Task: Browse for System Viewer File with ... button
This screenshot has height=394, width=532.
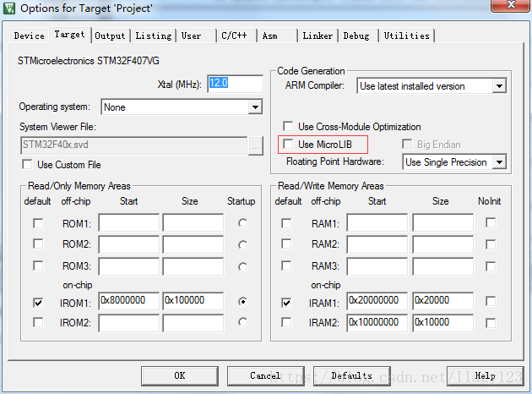Action: tap(256, 146)
